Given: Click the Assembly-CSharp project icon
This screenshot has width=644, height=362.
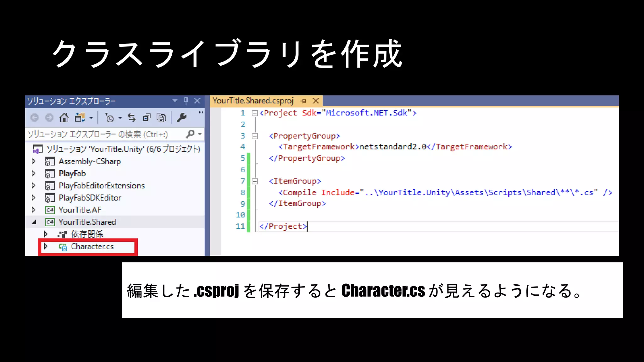Looking at the screenshot, I should tap(50, 162).
